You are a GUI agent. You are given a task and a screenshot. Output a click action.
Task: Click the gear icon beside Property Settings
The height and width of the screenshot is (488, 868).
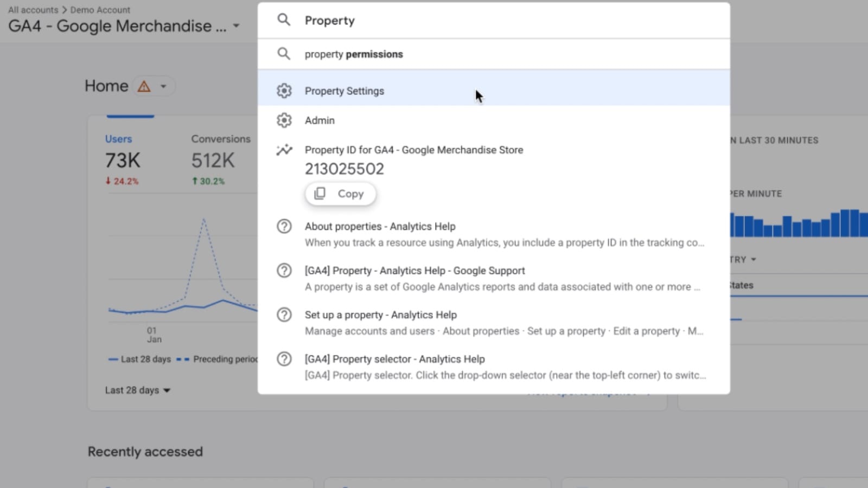click(x=284, y=91)
